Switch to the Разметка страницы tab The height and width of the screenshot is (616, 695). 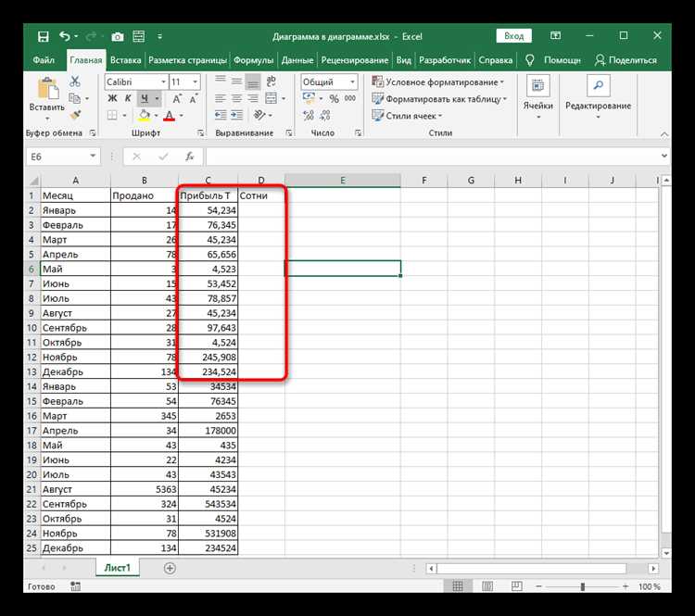point(187,60)
